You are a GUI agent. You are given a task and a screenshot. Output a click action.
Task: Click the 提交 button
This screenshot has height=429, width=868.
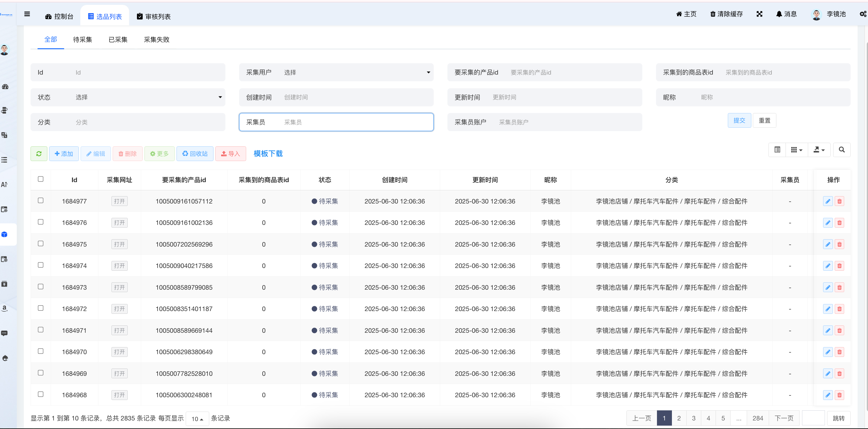739,120
